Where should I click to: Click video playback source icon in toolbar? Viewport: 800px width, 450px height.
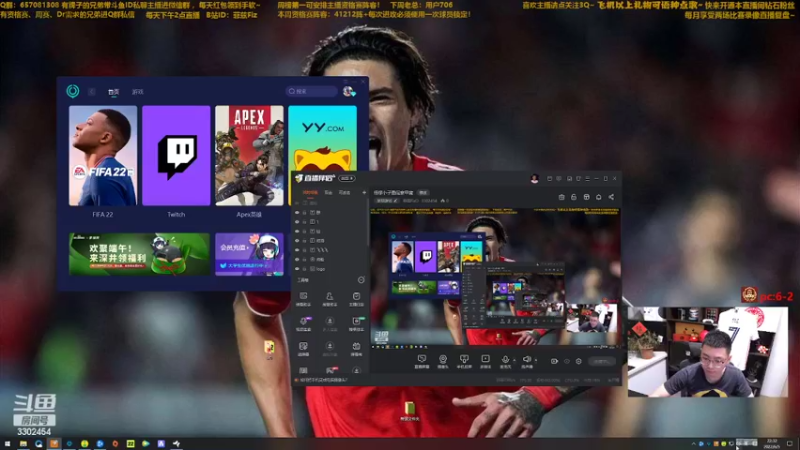485,361
